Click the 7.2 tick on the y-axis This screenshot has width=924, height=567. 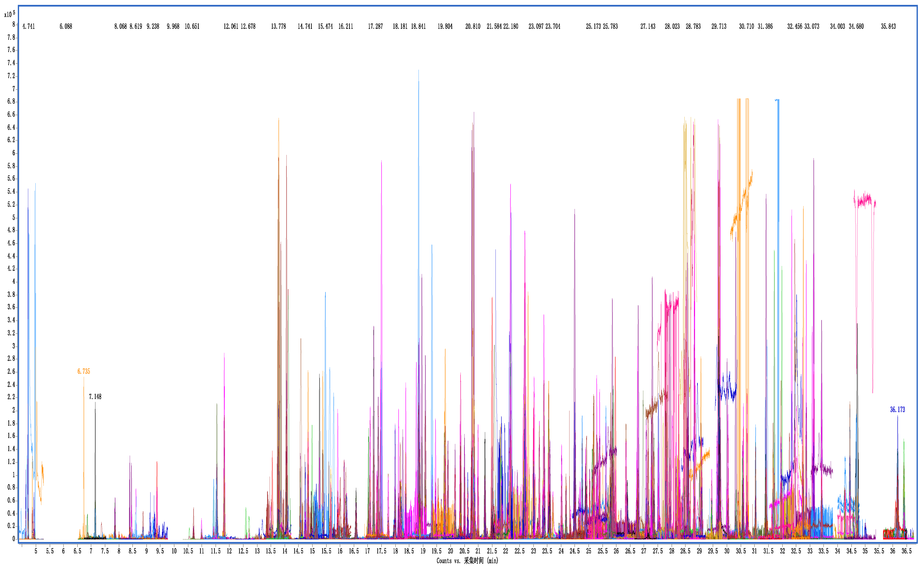pos(11,76)
